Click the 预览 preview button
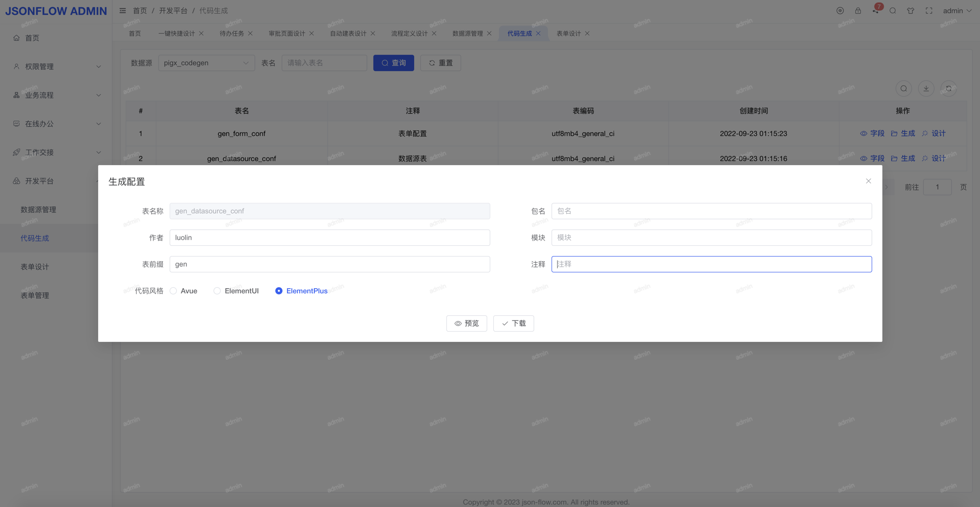This screenshot has width=980, height=507. 466,324
